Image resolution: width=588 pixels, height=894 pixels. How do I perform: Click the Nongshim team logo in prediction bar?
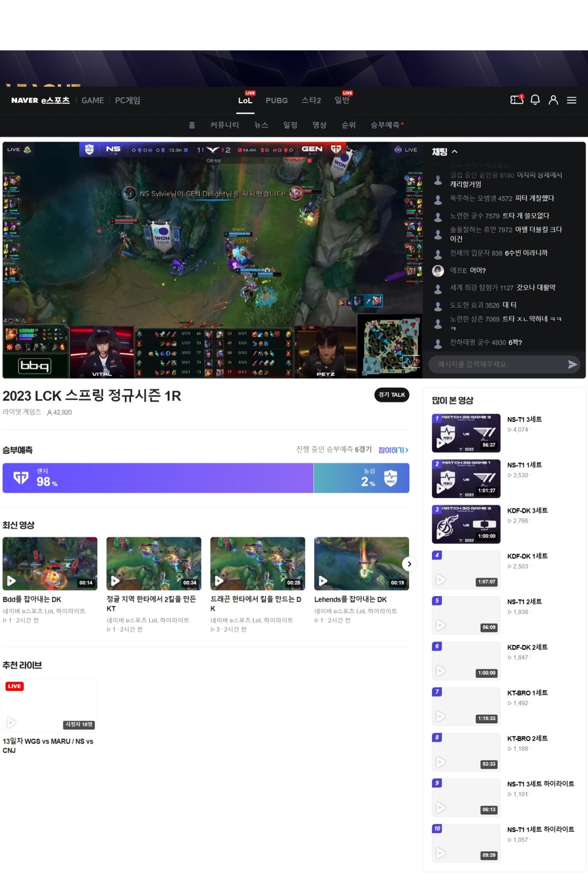pos(391,478)
